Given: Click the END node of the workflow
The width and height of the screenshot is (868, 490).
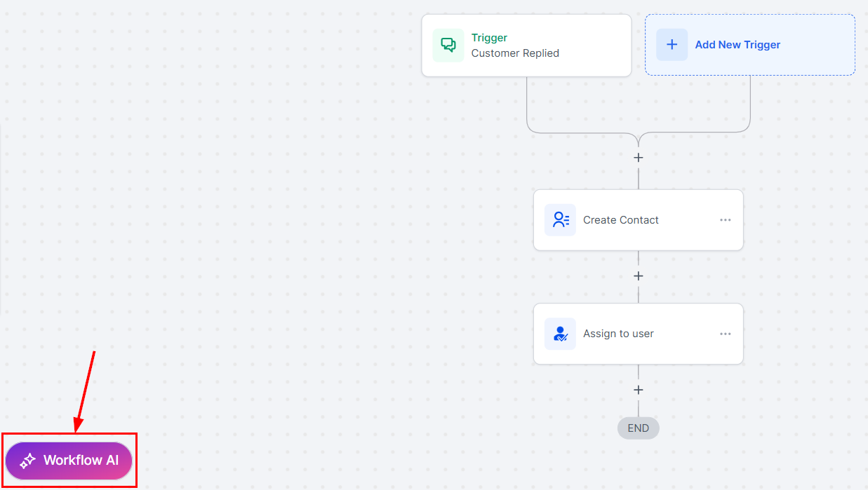Looking at the screenshot, I should click(638, 428).
